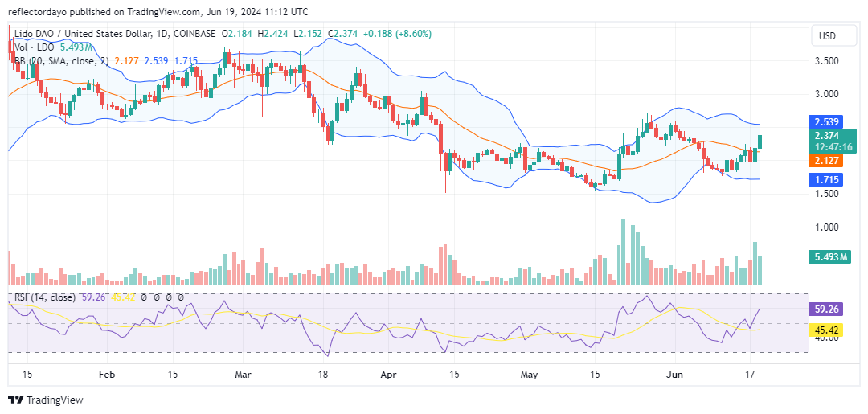Click the low value L2.152
868x414 pixels.
309,34
